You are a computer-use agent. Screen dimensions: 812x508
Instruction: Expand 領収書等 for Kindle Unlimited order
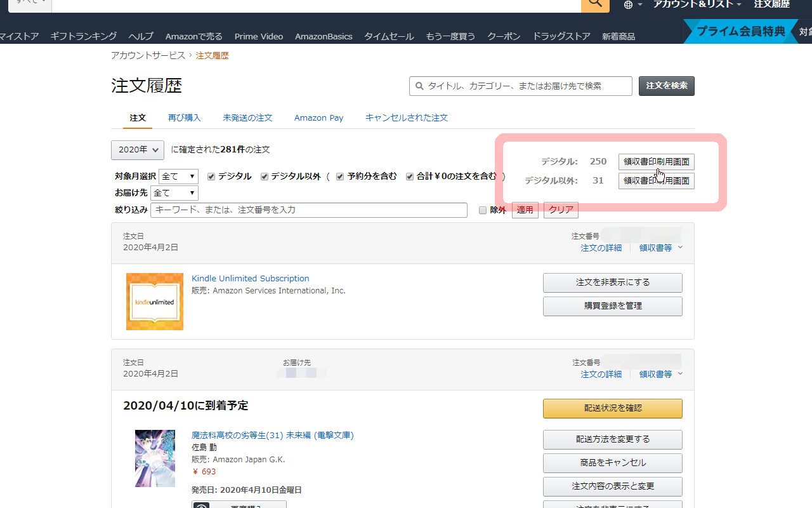660,248
